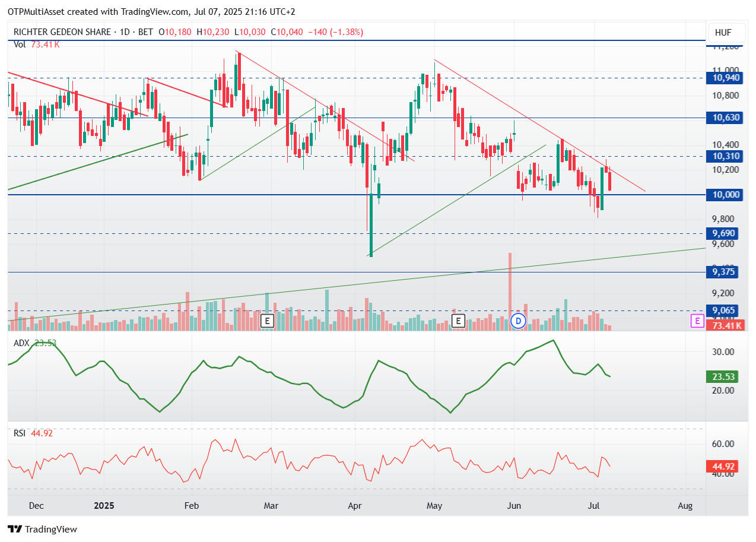
Task: Click the RSI indicator legend name
Action: (20, 433)
